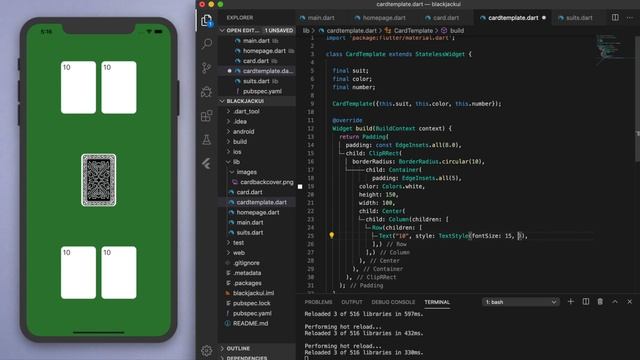Expand the .dart_tool folder
The width and height of the screenshot is (640, 360).
coord(257,111)
